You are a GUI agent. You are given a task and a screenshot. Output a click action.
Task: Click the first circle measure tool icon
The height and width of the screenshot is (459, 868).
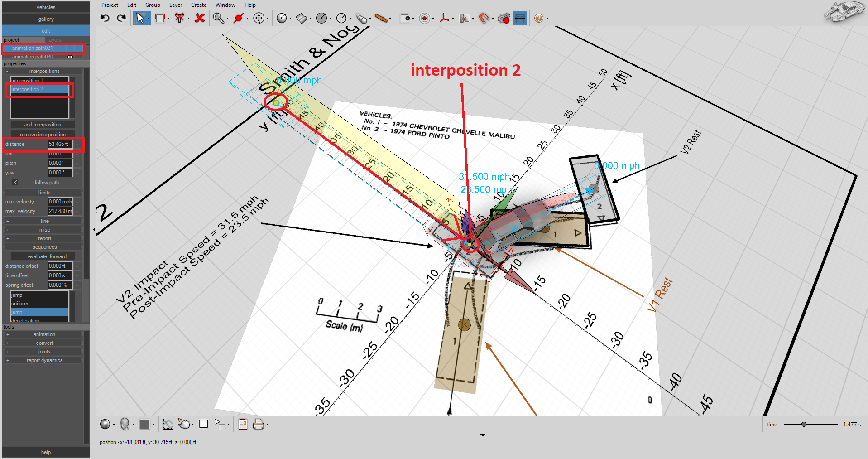tap(282, 18)
